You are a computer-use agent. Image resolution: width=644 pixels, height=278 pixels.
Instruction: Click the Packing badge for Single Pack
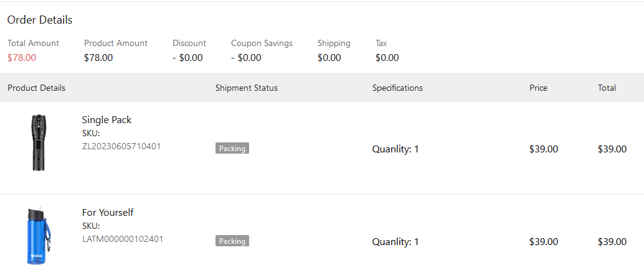click(232, 149)
